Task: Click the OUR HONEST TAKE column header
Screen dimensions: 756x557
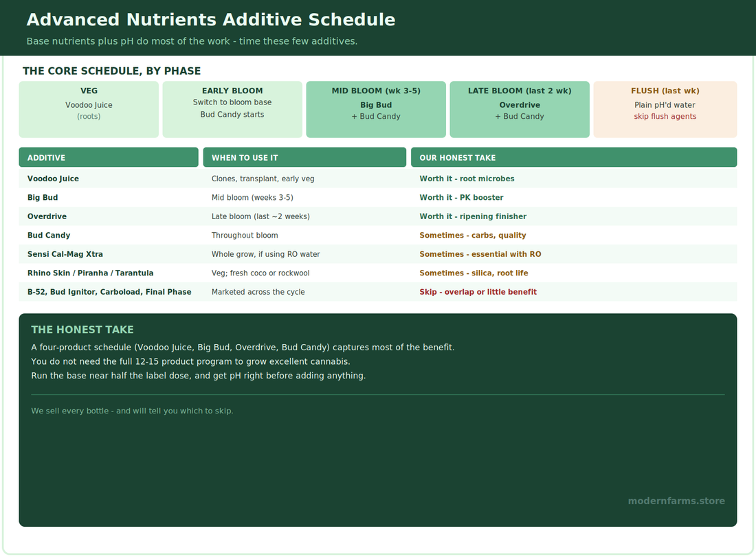Action: 574,157
